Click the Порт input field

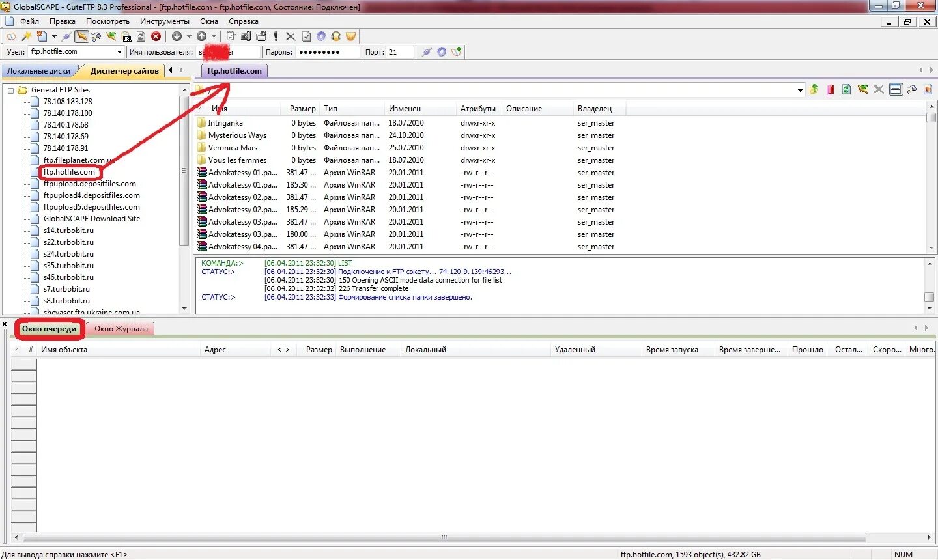pyautogui.click(x=400, y=52)
